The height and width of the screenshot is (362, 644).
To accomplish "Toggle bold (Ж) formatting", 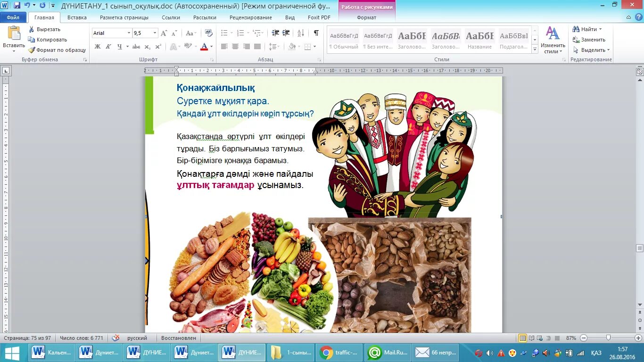I will click(x=98, y=47).
